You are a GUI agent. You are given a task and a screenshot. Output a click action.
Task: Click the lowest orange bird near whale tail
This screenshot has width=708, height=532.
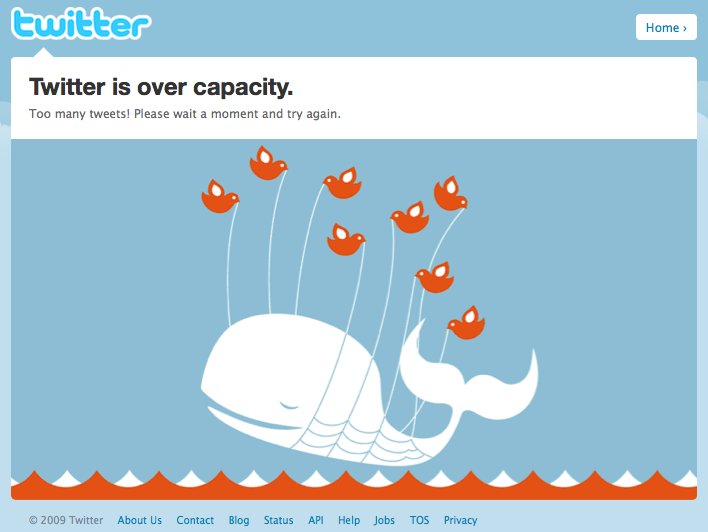tap(466, 323)
